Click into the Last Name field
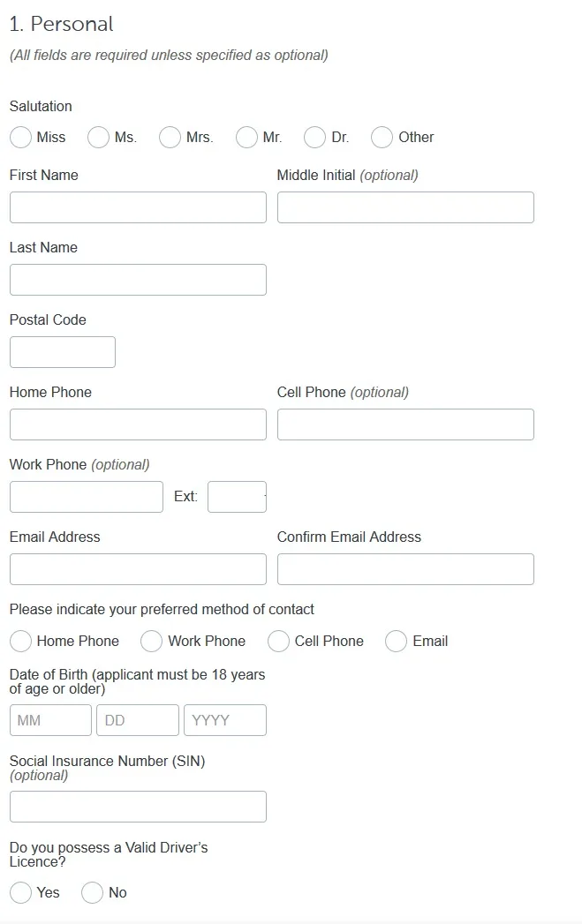 138,280
